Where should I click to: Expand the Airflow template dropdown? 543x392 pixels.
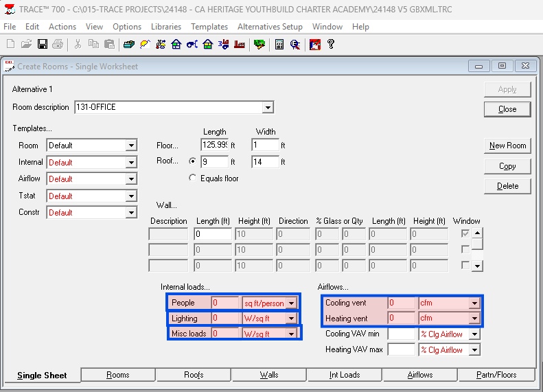131,179
